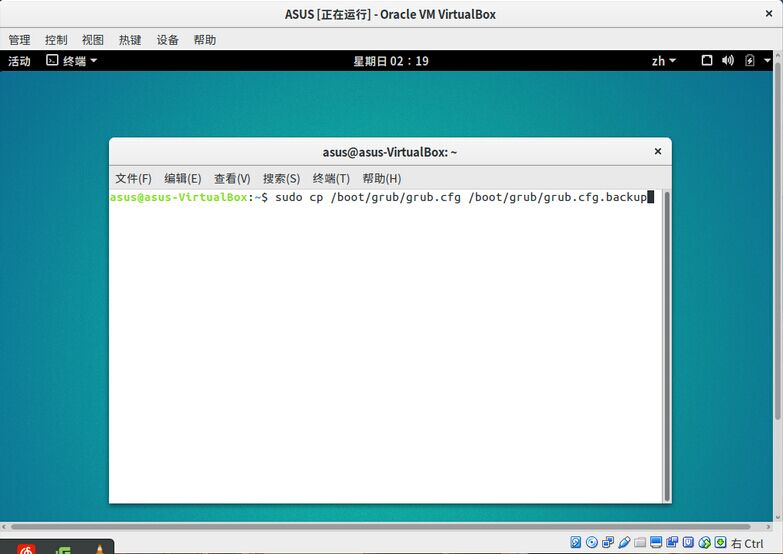Click the shared folders status icon

pos(640,542)
